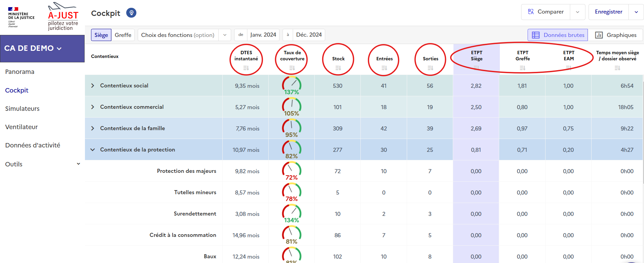
Task: Click the Janv. 2024 start date field
Action: click(x=263, y=35)
